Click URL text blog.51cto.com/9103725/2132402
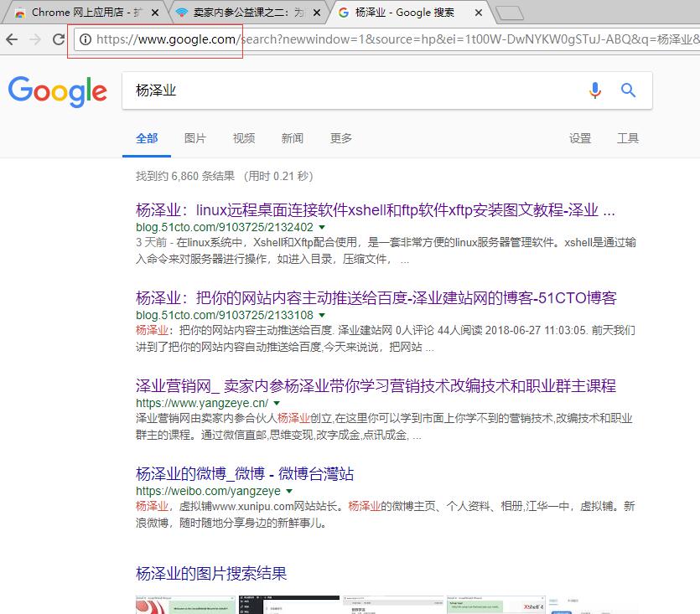Screen dimensions: 700x614 point(225,227)
